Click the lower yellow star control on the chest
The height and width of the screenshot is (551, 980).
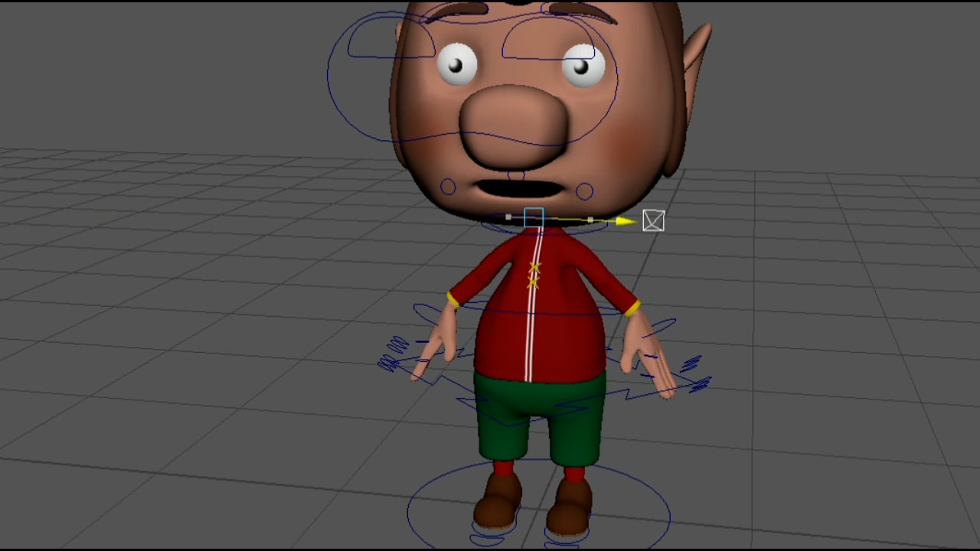(x=533, y=283)
